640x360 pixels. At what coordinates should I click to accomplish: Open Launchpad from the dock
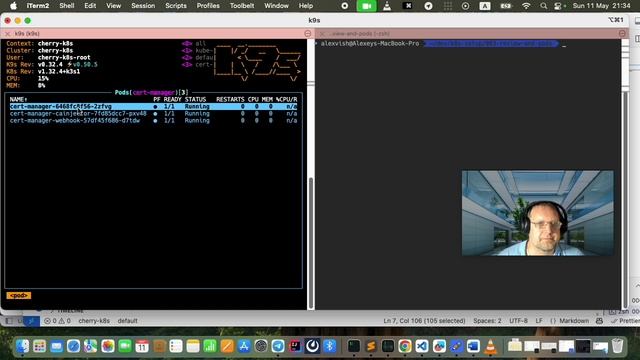coord(40,346)
